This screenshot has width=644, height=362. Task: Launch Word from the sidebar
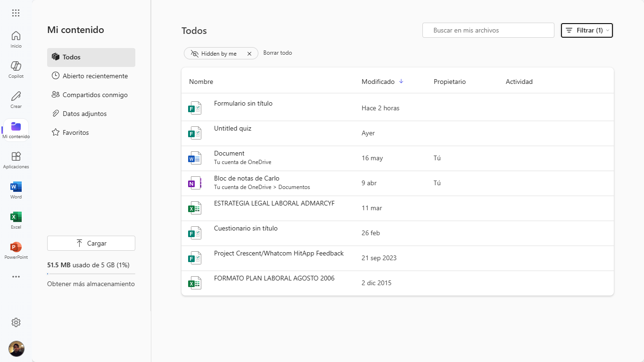pyautogui.click(x=16, y=187)
